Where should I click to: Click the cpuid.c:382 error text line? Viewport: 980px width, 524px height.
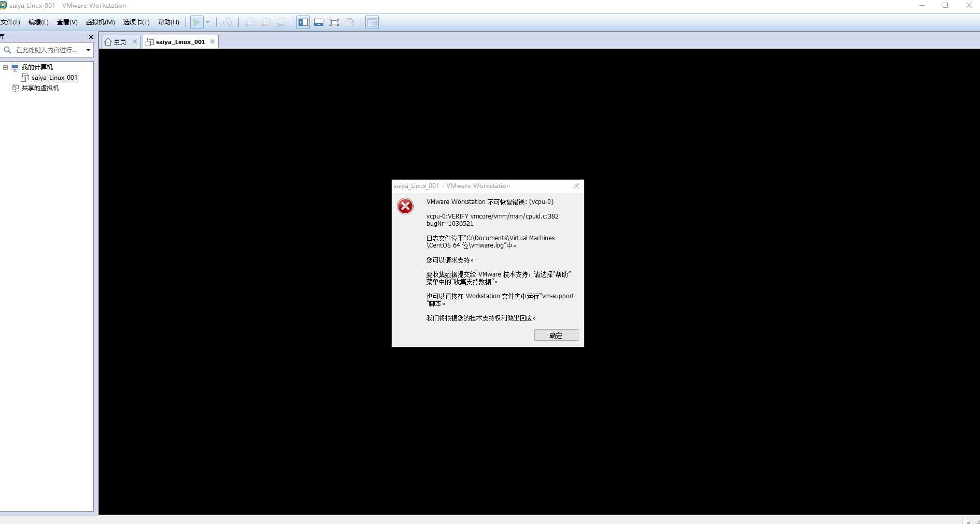pos(492,216)
